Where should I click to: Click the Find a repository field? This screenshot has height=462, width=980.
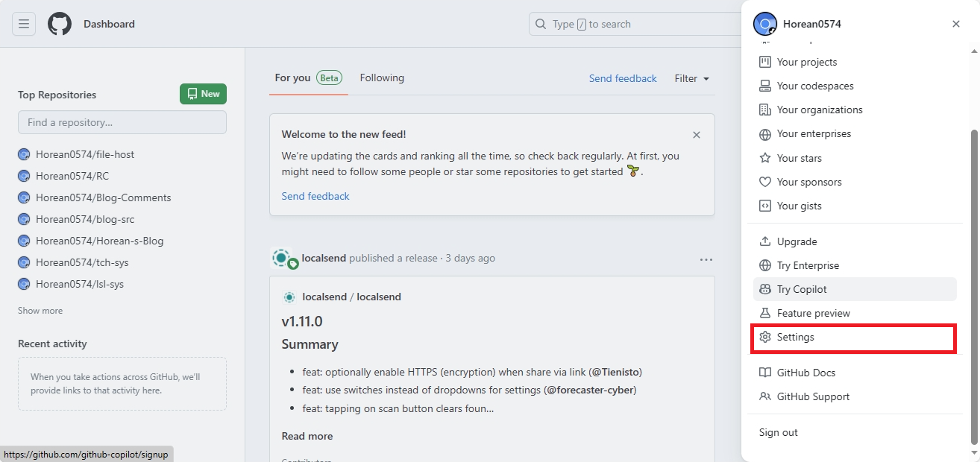(x=122, y=122)
